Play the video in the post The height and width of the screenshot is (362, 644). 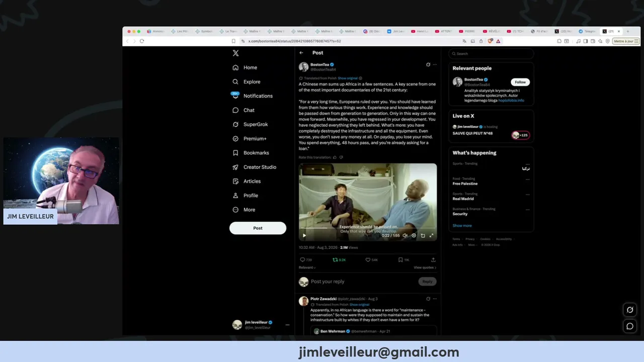(304, 235)
